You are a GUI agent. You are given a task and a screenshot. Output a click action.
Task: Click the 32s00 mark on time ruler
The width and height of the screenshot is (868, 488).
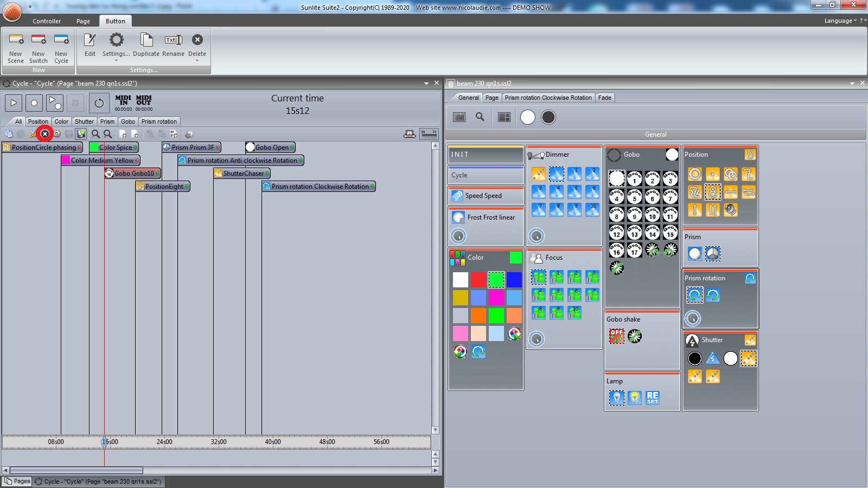(219, 442)
